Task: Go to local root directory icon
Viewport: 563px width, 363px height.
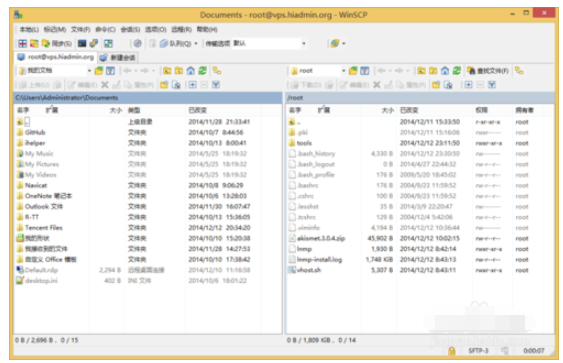Action: tap(179, 71)
